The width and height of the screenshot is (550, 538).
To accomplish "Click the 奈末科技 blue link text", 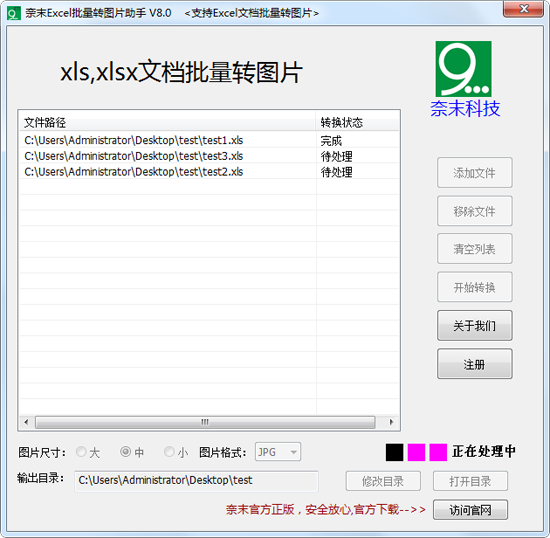I will (x=465, y=108).
